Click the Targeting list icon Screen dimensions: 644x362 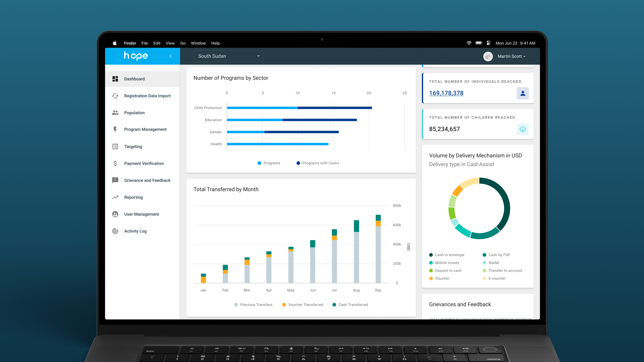click(115, 147)
